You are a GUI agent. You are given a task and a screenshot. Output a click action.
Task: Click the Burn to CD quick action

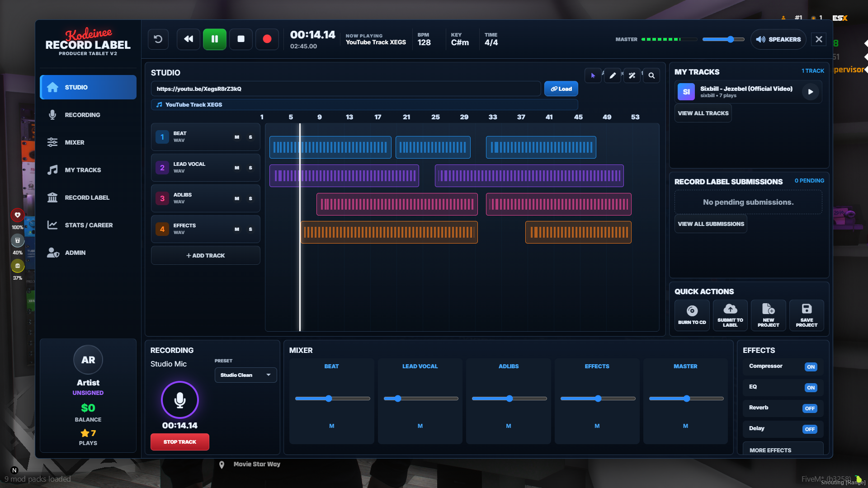pos(692,315)
